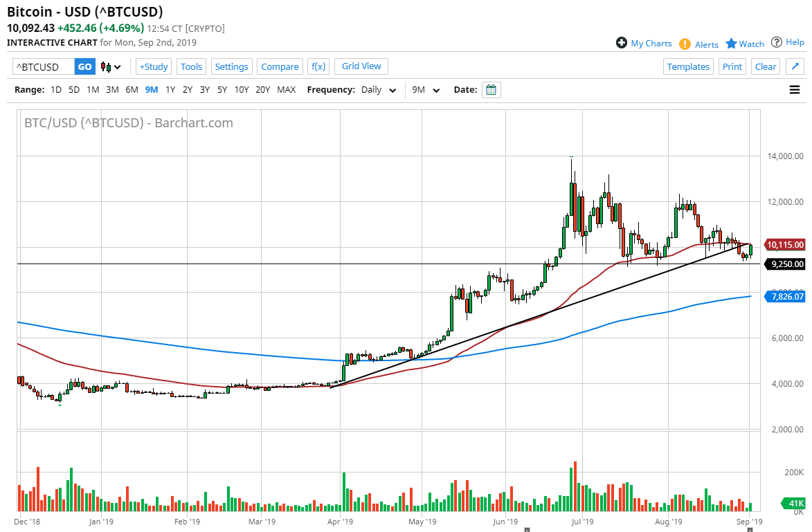Open the Settings menu
Viewport: 812px width, 532px height.
click(231, 66)
